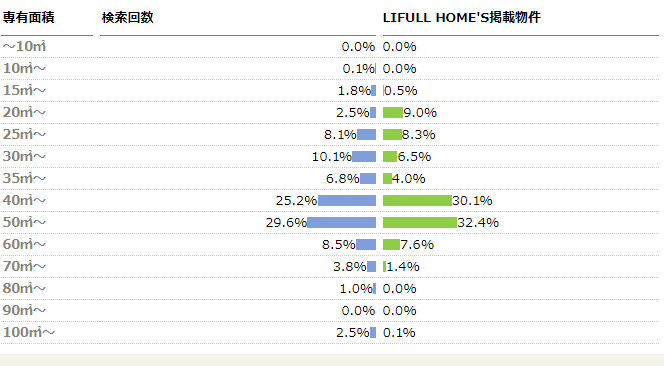The height and width of the screenshot is (366, 664).
Task: Click the 35㎡〜 row label
Action: pyautogui.click(x=24, y=178)
